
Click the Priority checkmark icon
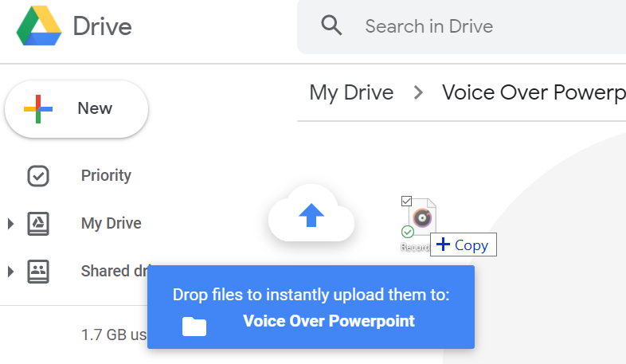(x=38, y=176)
